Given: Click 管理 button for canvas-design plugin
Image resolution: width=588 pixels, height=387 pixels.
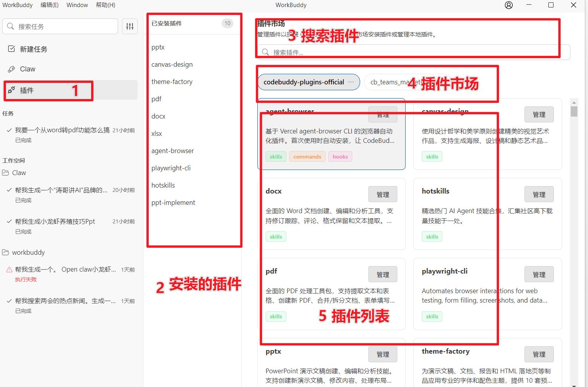Looking at the screenshot, I should (539, 114).
